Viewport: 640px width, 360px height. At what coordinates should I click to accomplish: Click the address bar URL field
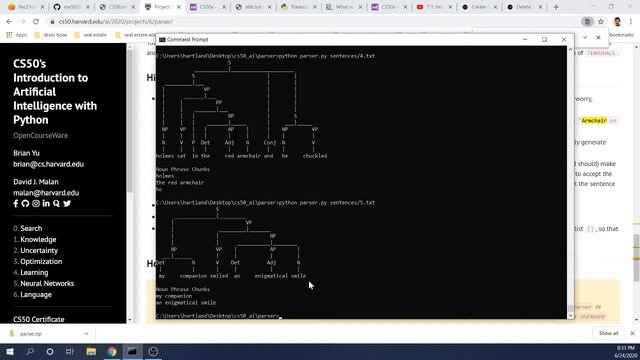click(x=314, y=22)
